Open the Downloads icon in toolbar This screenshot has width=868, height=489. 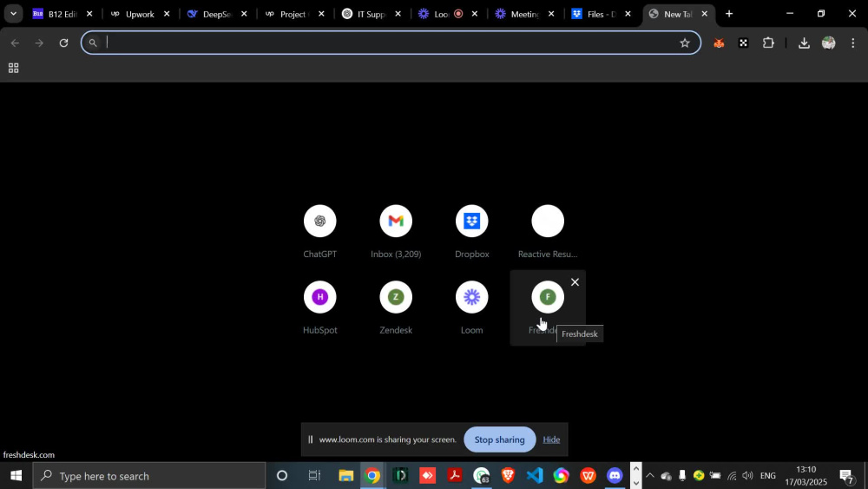pos(804,43)
